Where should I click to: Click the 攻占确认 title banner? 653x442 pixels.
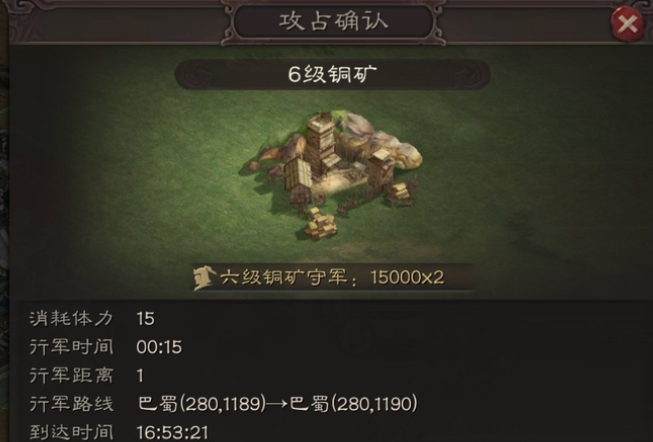(x=334, y=22)
